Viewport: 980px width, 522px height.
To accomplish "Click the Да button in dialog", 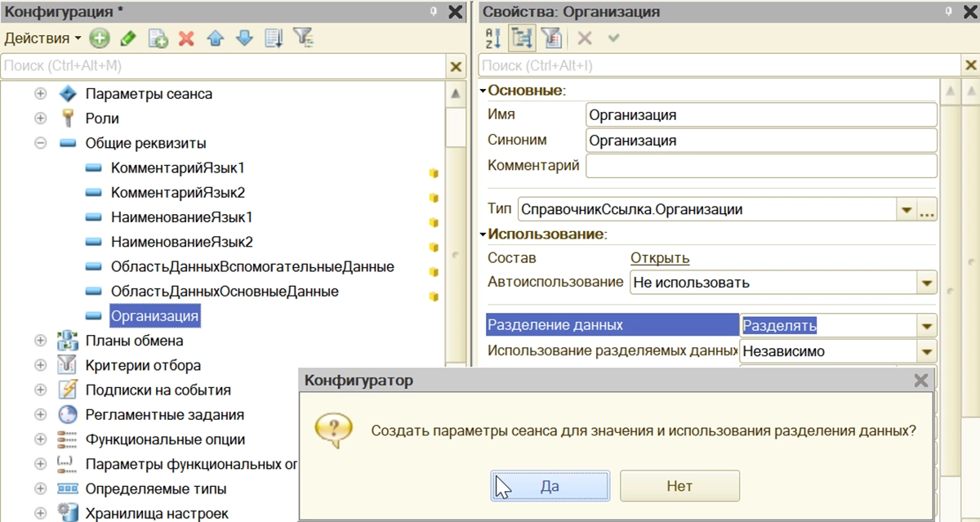I will click(550, 486).
